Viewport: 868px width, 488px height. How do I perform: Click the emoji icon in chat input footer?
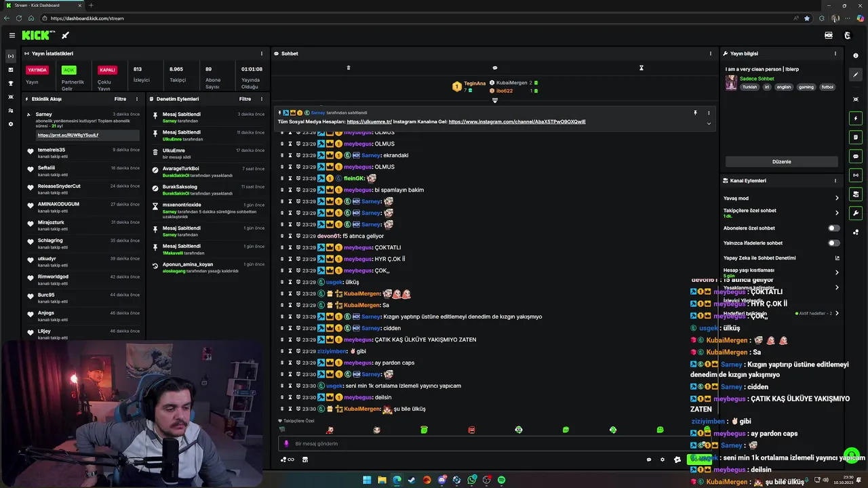tap(649, 460)
